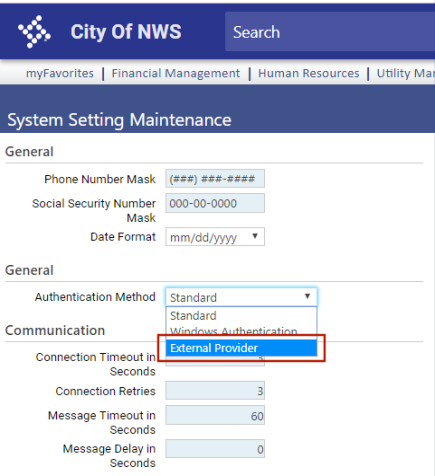The image size is (435, 476).
Task: Click the Message Timeout in Seconds field
Action: [215, 415]
